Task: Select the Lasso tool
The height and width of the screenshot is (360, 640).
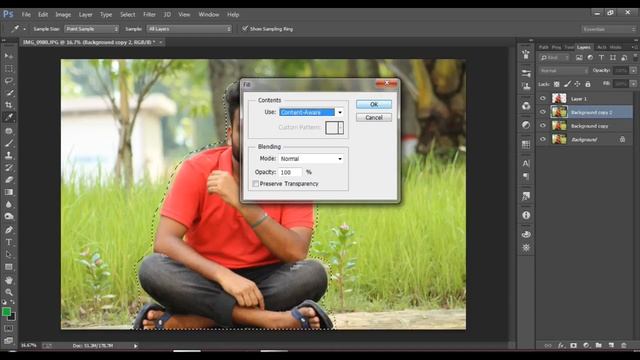Action: [9, 80]
